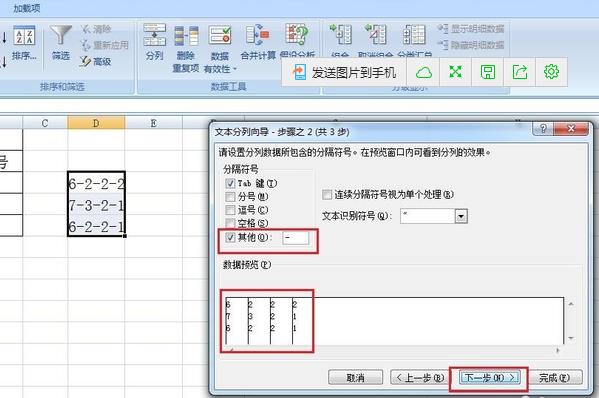The width and height of the screenshot is (599, 398).
Task: Expand the 文本识别符号 dropdown arrow
Action: 461,216
